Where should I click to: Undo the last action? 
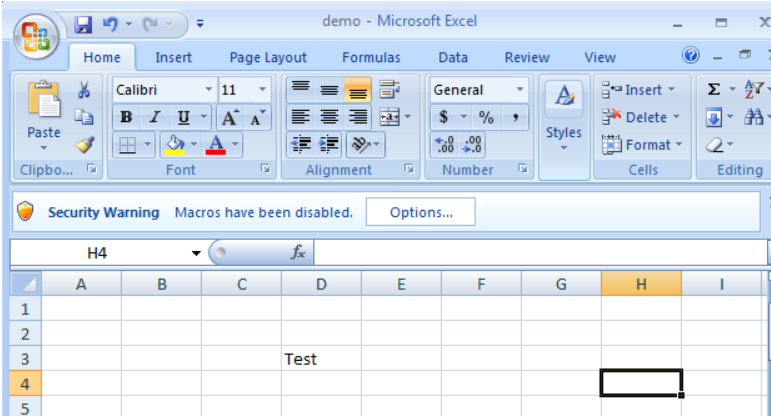(110, 24)
